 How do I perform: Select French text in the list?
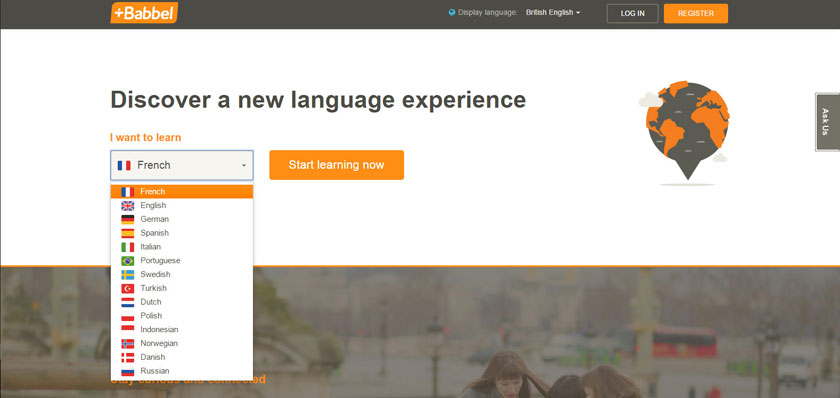(x=153, y=192)
